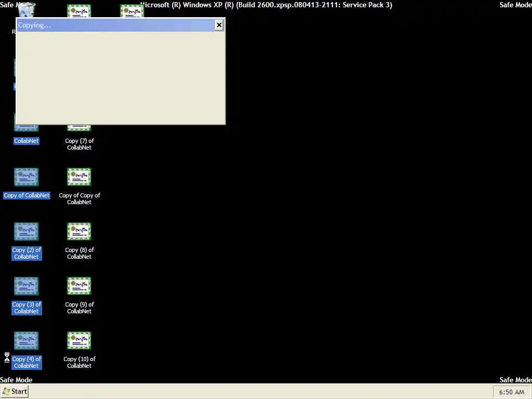Click the "Copy of Copy of CollabNet" label

(x=79, y=198)
